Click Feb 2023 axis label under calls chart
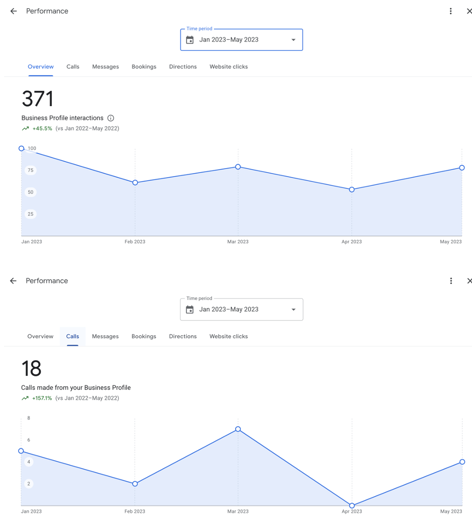 [135, 511]
